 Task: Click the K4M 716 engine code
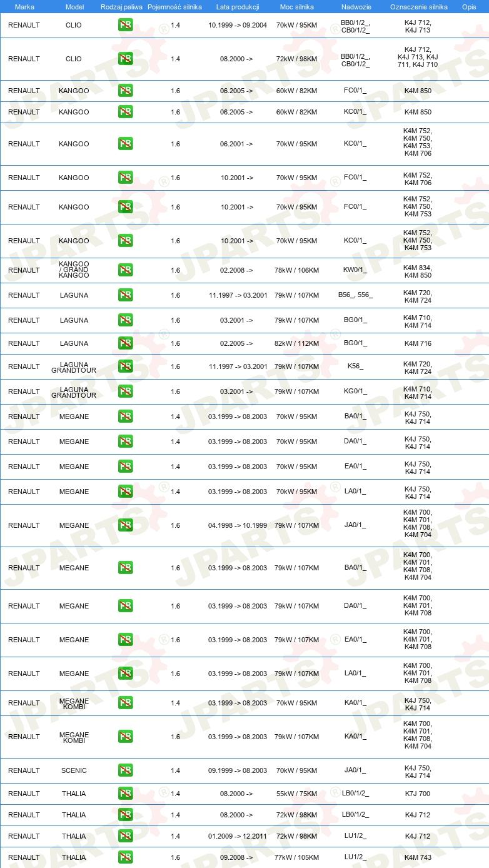click(x=418, y=343)
